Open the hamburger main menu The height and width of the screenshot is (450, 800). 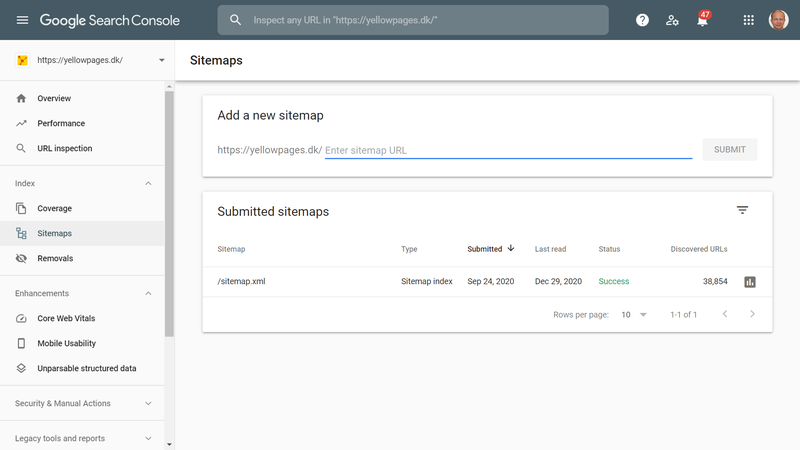pyautogui.click(x=22, y=20)
